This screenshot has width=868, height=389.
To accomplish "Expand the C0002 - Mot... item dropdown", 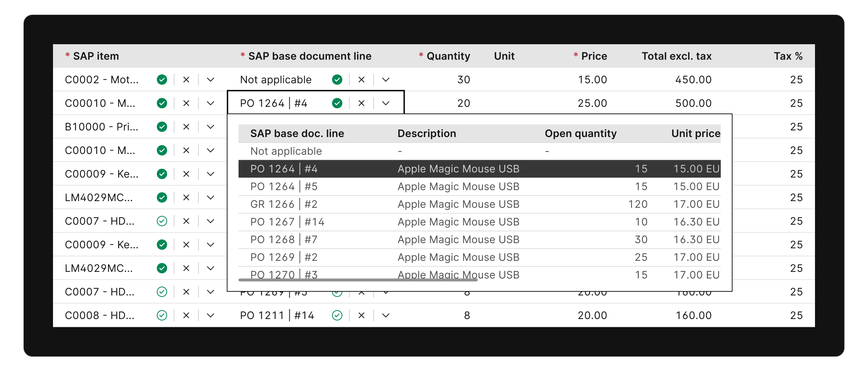I will click(211, 80).
